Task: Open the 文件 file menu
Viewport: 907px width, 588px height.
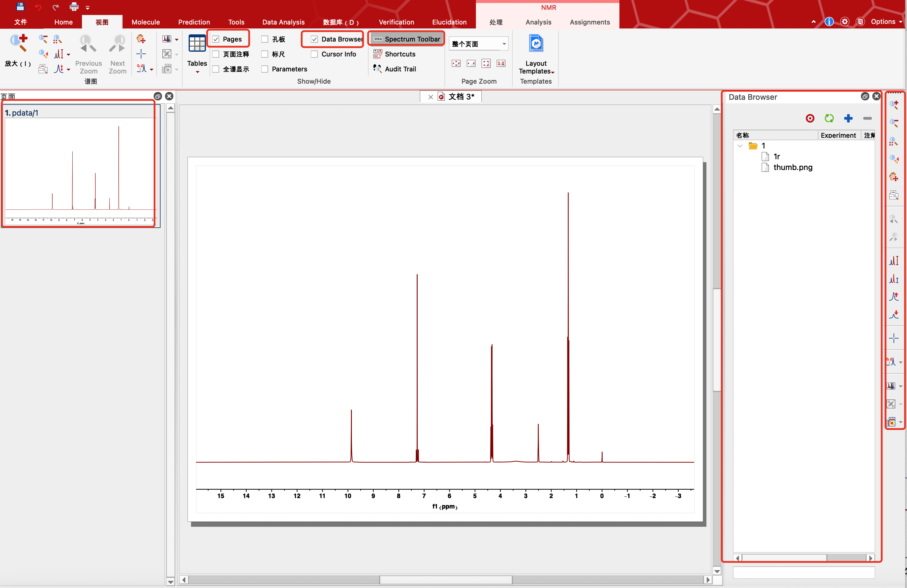Action: (21, 22)
